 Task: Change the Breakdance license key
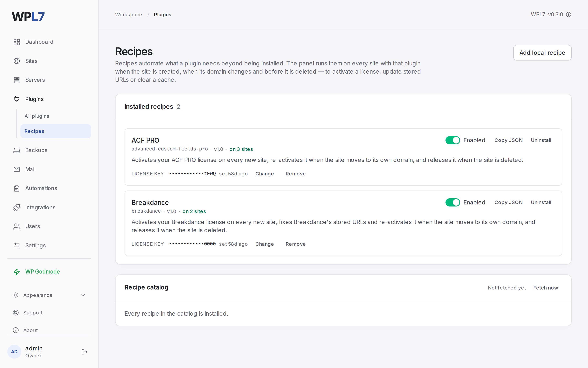264,244
